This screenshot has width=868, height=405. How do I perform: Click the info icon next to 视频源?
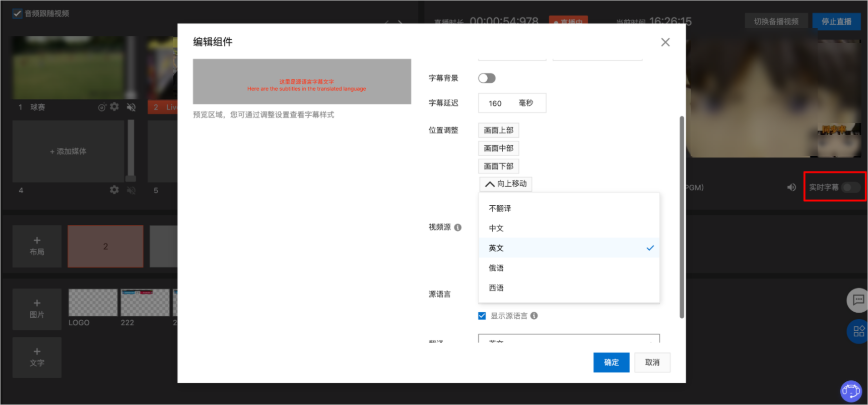coord(457,227)
